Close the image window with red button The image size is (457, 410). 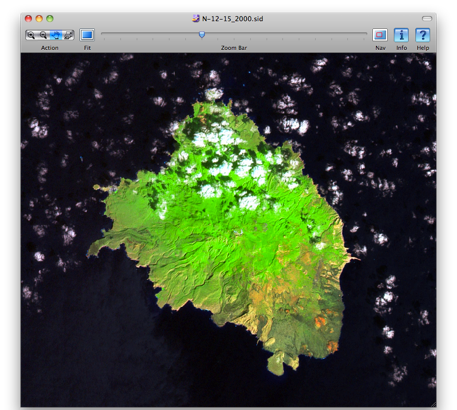tap(28, 19)
